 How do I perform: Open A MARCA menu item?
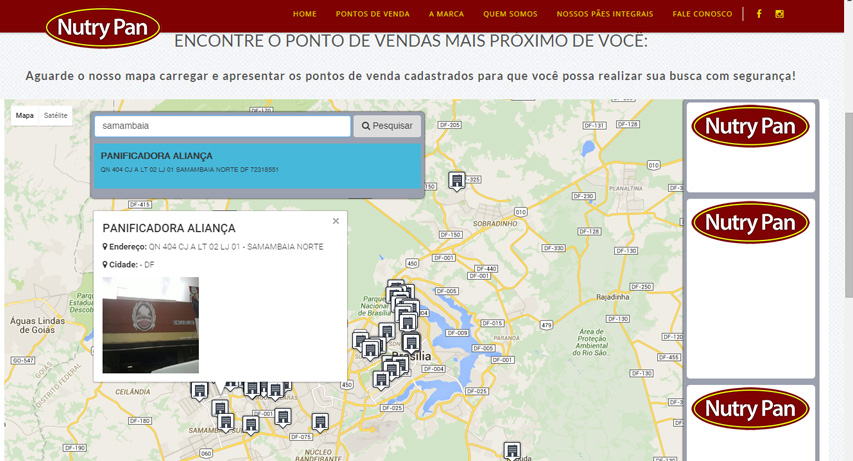(446, 14)
